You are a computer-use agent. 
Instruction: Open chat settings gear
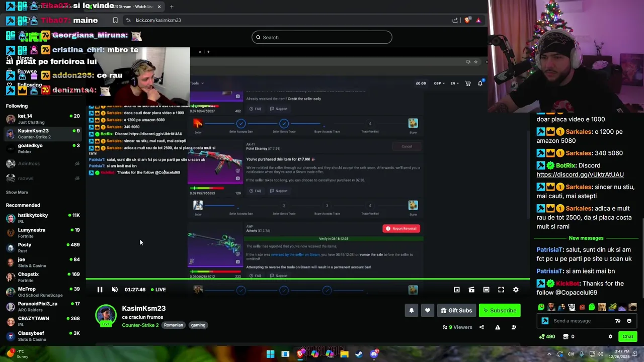tap(610, 337)
